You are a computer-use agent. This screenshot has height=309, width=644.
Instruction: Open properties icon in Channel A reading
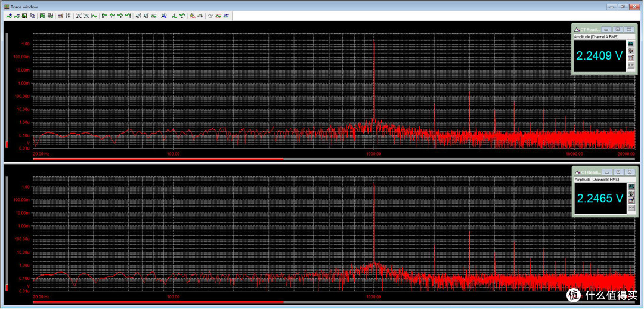[x=631, y=58]
